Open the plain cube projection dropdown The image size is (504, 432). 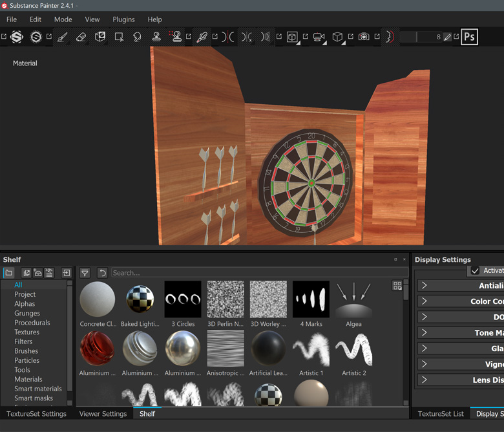click(x=338, y=37)
